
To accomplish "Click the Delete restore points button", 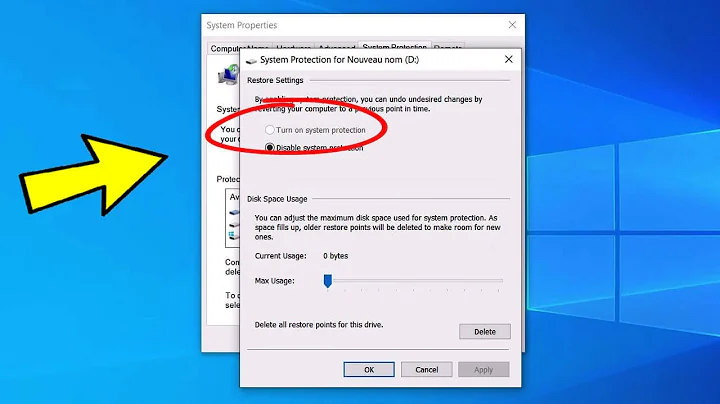I will pyautogui.click(x=484, y=331).
